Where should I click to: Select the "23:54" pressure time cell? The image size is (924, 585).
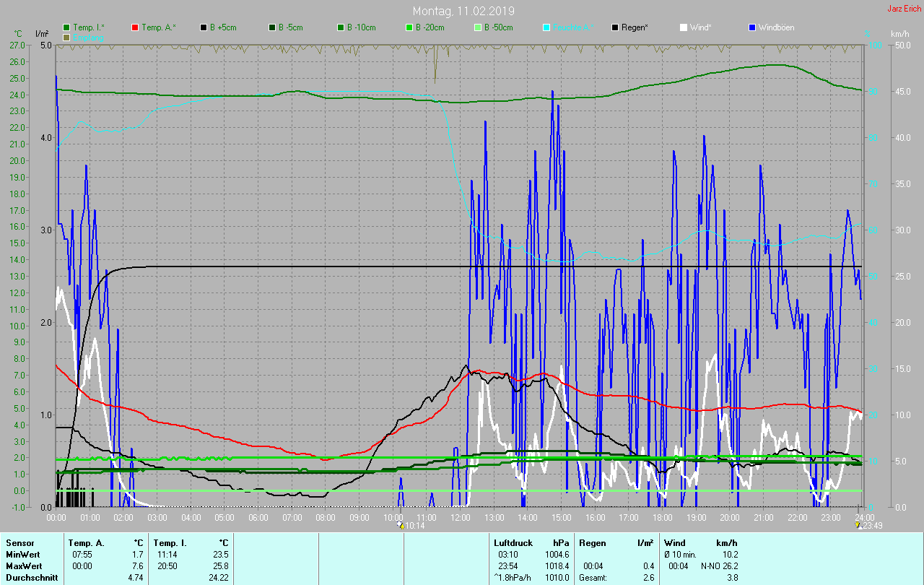tap(508, 566)
